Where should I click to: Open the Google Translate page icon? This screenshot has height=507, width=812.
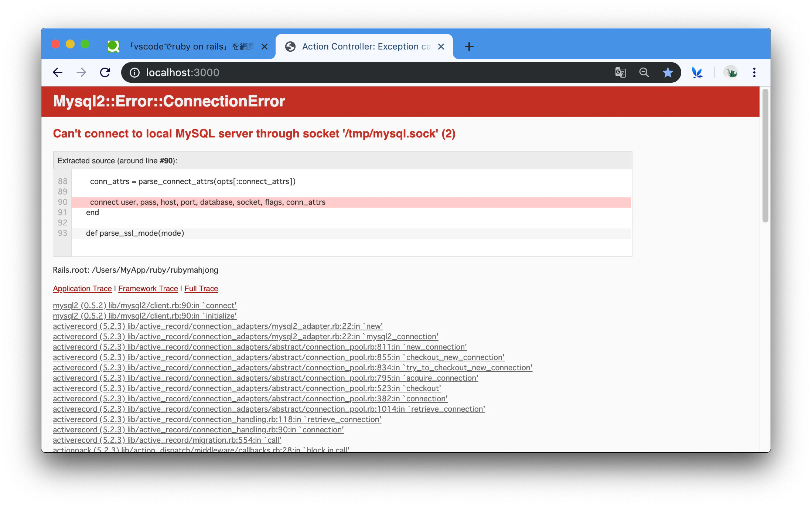pos(620,72)
